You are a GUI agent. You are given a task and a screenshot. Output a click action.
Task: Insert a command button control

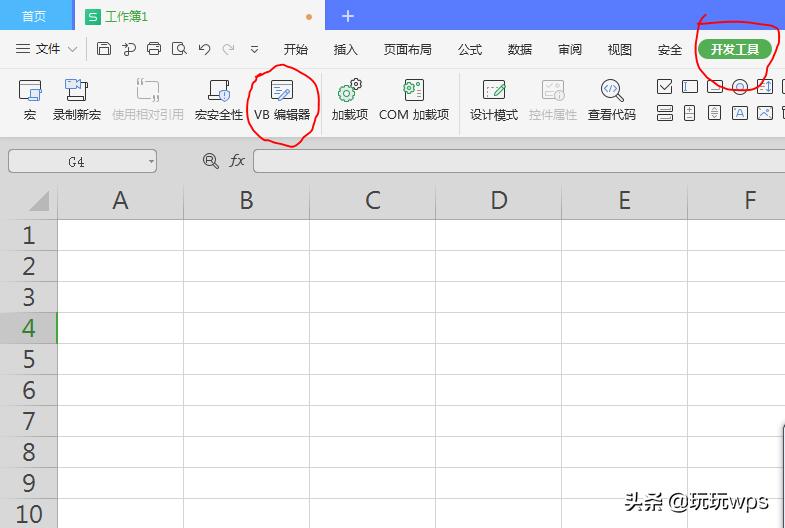tap(715, 87)
